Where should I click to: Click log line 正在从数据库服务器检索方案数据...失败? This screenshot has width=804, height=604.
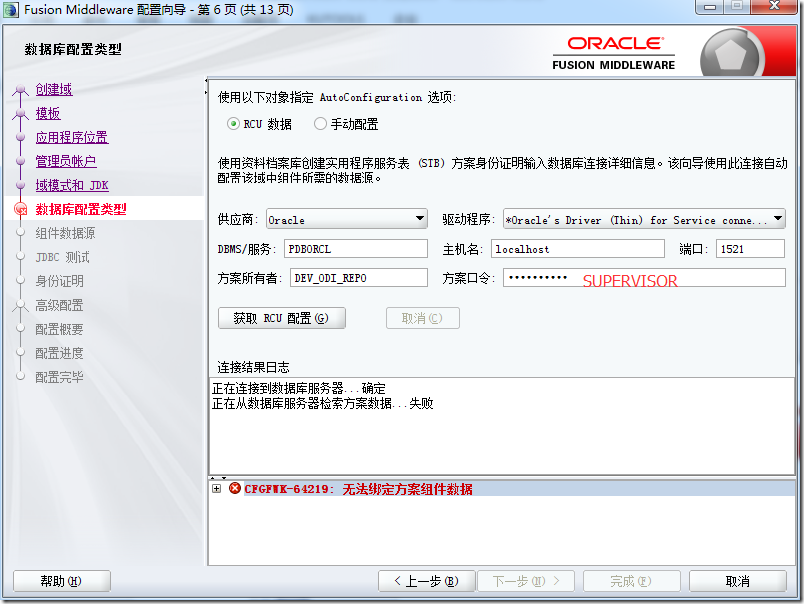click(323, 404)
